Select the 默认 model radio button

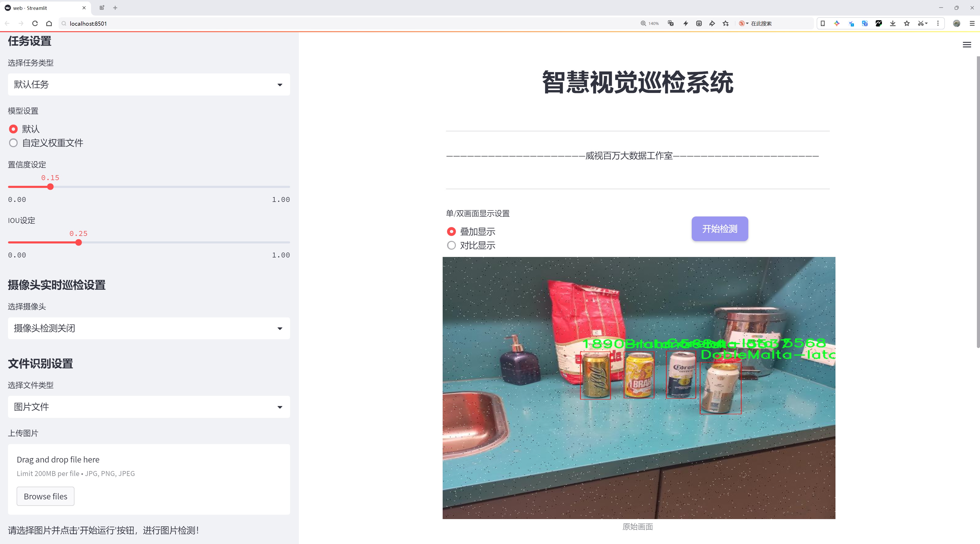[x=13, y=129]
